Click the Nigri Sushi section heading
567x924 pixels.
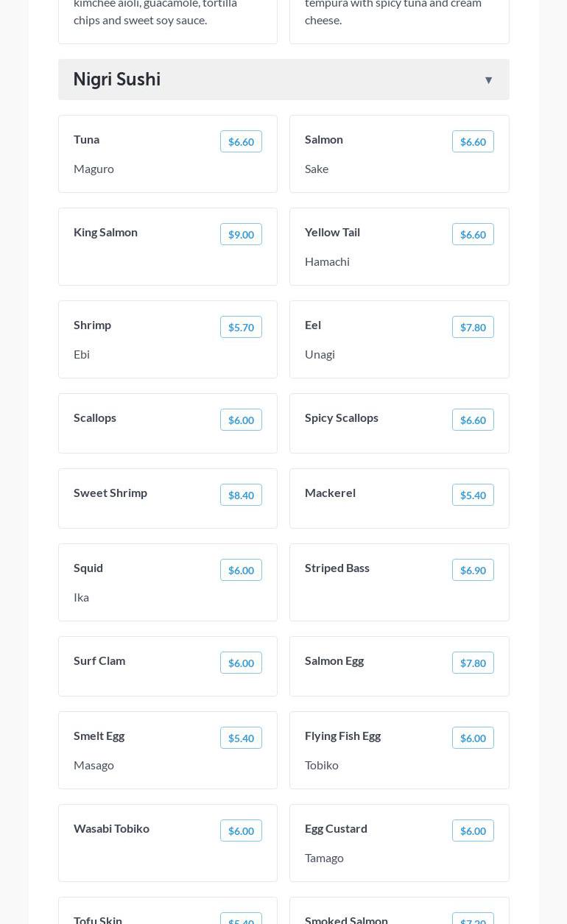click(x=117, y=80)
